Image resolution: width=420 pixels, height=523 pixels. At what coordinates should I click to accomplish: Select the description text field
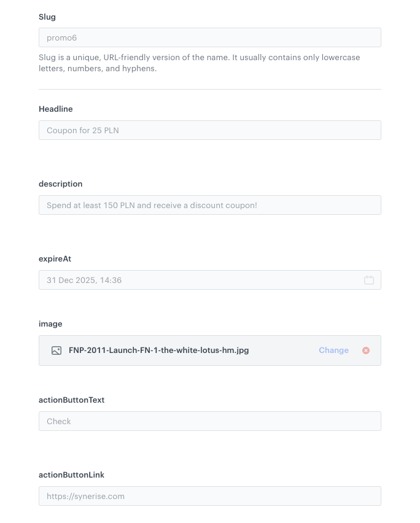pos(209,205)
